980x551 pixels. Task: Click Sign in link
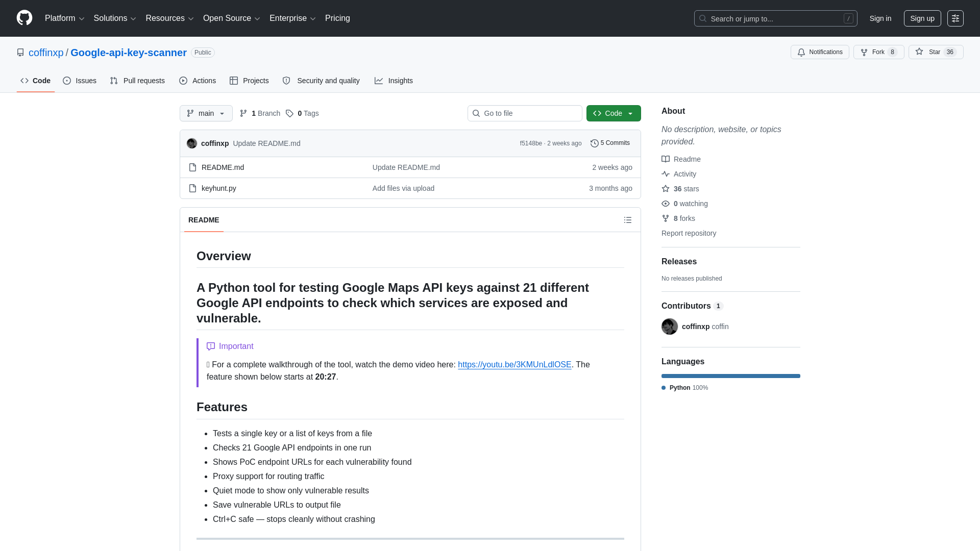880,18
